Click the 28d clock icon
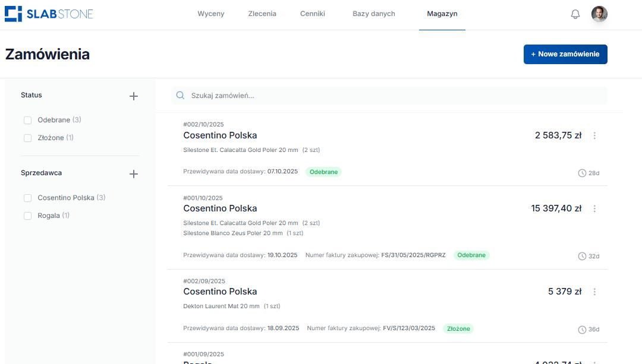642x364 pixels. [x=582, y=173]
